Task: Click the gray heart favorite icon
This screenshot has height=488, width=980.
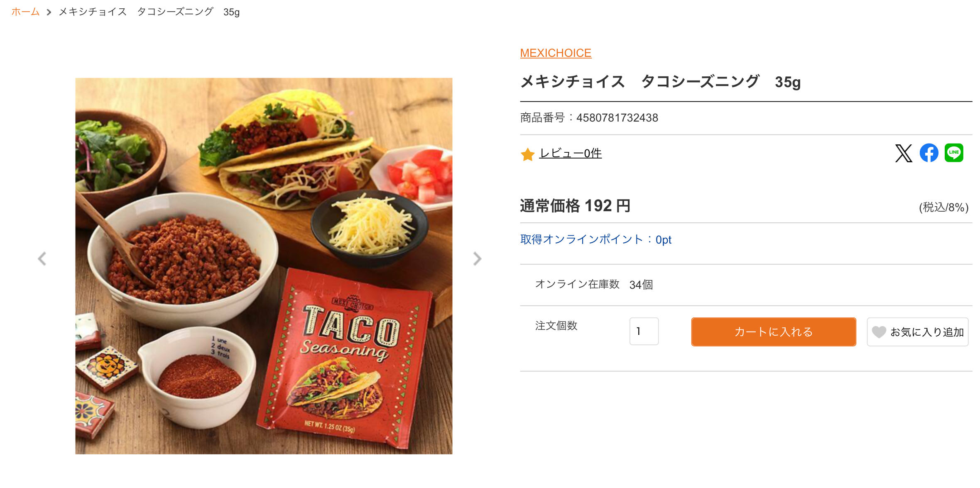Action: 879,332
